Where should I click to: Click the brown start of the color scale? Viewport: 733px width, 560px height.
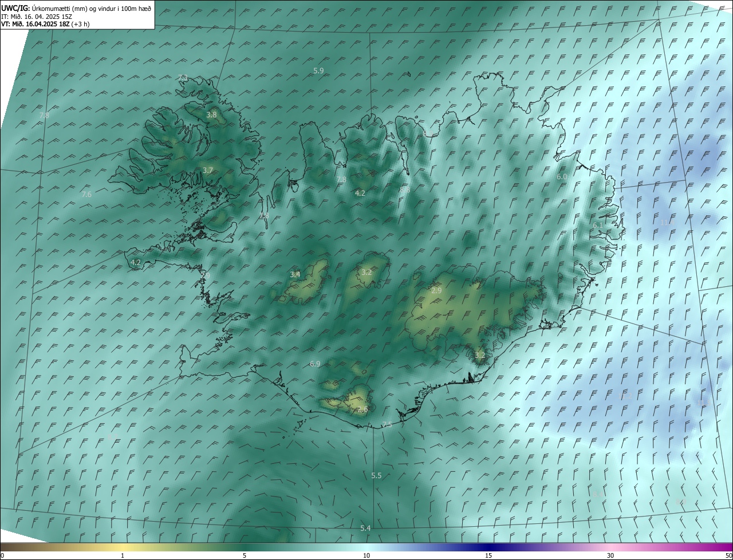pyautogui.click(x=9, y=547)
